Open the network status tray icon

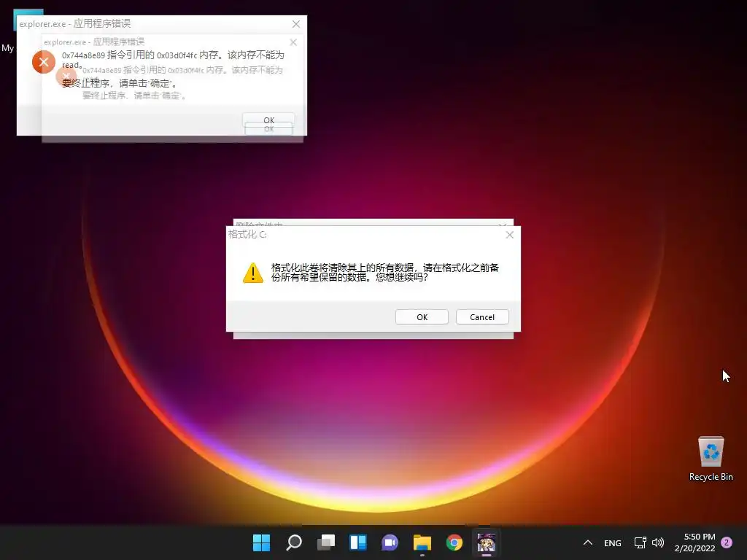(x=640, y=542)
